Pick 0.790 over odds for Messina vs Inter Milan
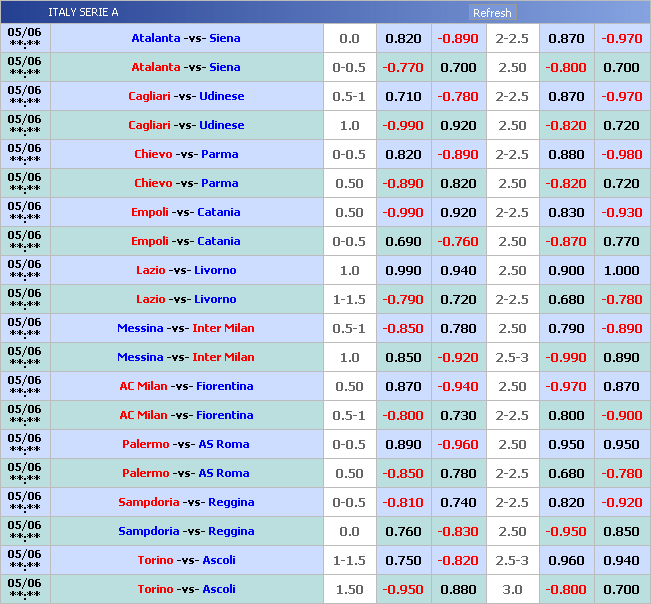 [x=566, y=328]
